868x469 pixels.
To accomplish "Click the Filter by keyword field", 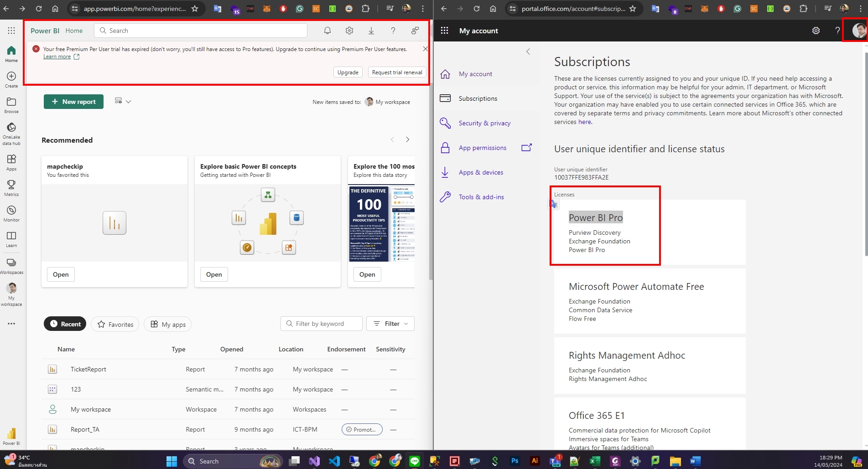I will tap(322, 324).
